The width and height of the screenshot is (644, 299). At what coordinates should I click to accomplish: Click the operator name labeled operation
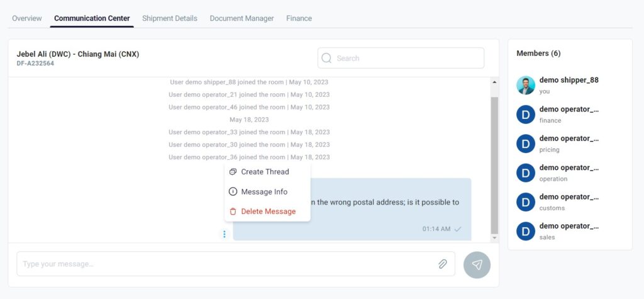569,168
